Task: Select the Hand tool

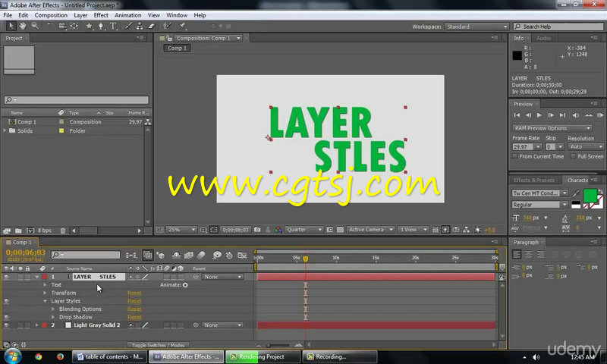Action: point(23,26)
